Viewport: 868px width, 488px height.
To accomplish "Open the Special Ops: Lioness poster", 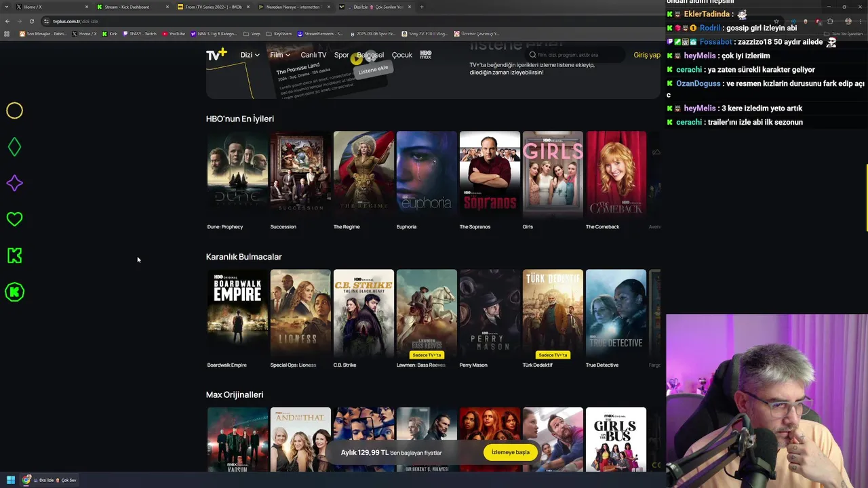I will tap(300, 313).
